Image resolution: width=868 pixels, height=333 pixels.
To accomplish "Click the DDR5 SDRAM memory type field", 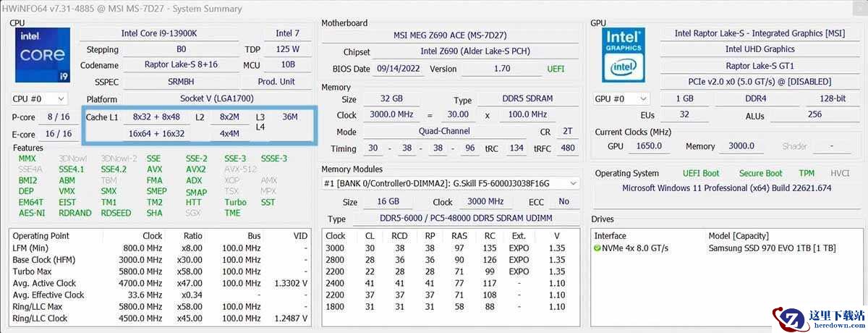I will [526, 99].
